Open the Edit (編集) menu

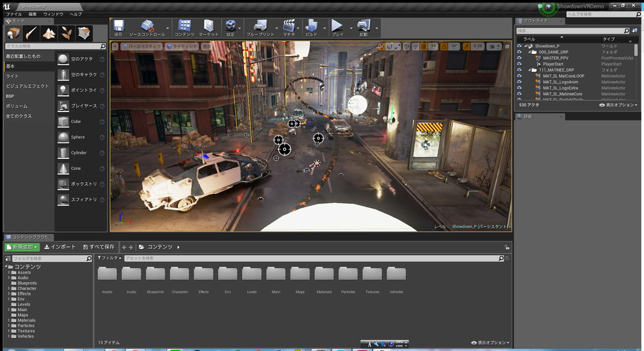(32, 14)
